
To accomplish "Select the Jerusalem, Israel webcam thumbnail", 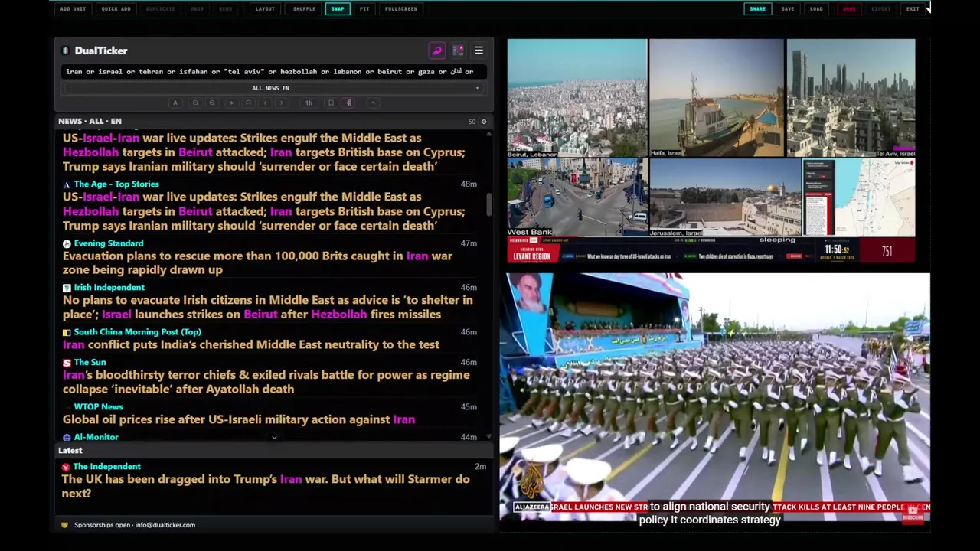I will [725, 198].
